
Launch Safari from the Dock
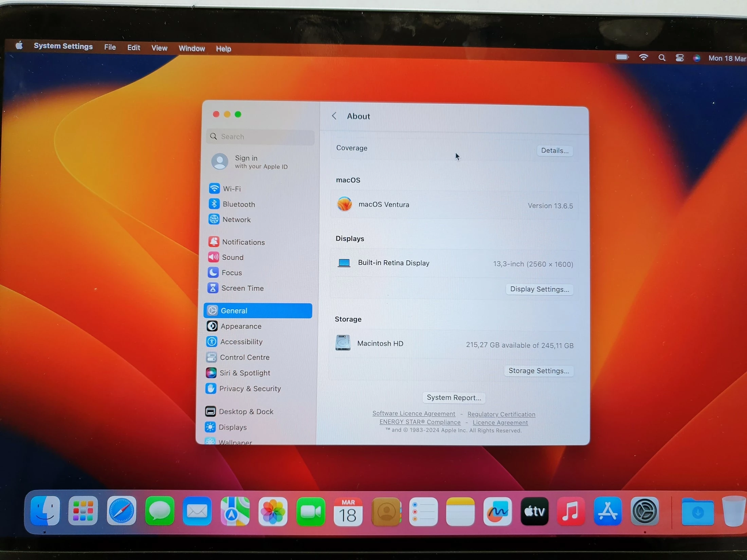coord(121,511)
